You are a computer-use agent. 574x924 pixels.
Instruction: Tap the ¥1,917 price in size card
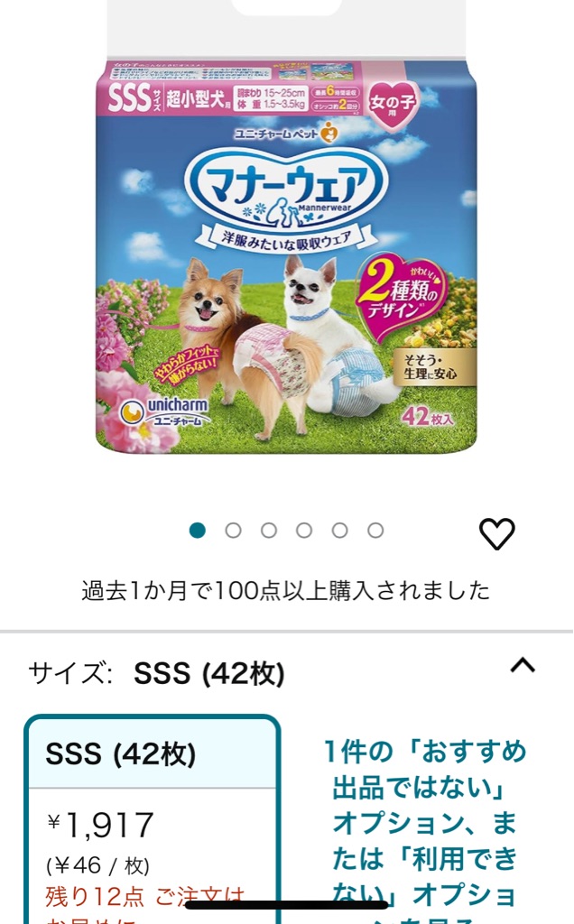pos(101,825)
